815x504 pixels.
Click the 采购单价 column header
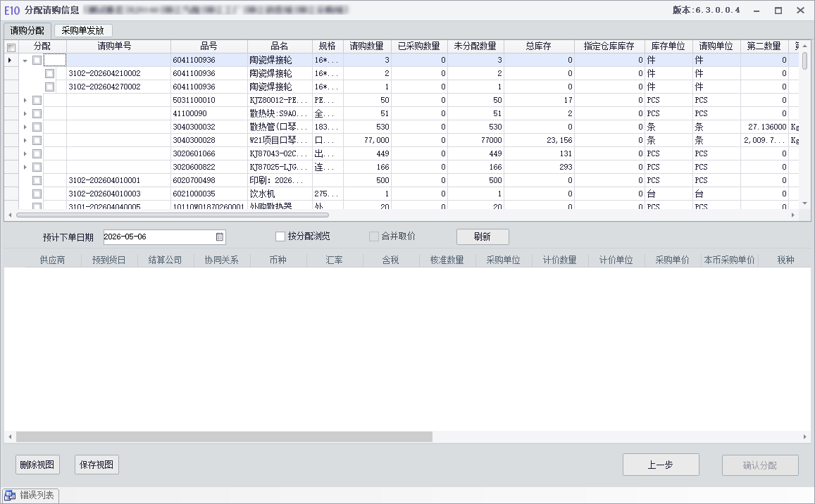(x=673, y=260)
